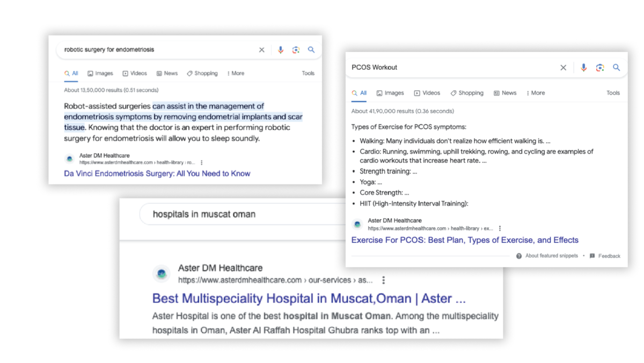Click Muscat hospital result description text
This screenshot has width=644, height=363.
tap(325, 323)
